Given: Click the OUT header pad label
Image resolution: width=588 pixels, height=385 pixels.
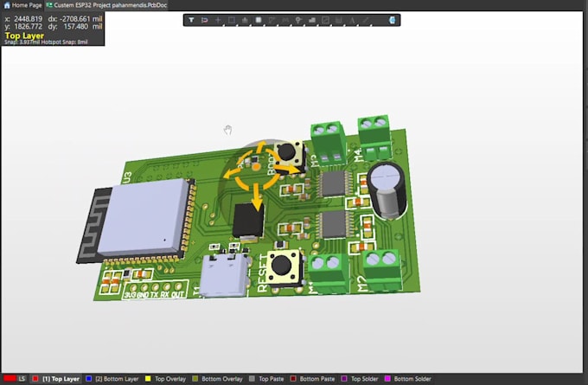Looking at the screenshot, I should 178,294.
